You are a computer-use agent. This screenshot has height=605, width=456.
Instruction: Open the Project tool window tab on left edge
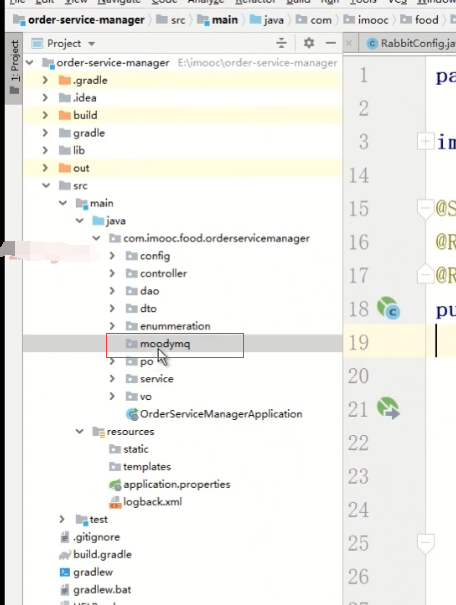tap(14, 68)
